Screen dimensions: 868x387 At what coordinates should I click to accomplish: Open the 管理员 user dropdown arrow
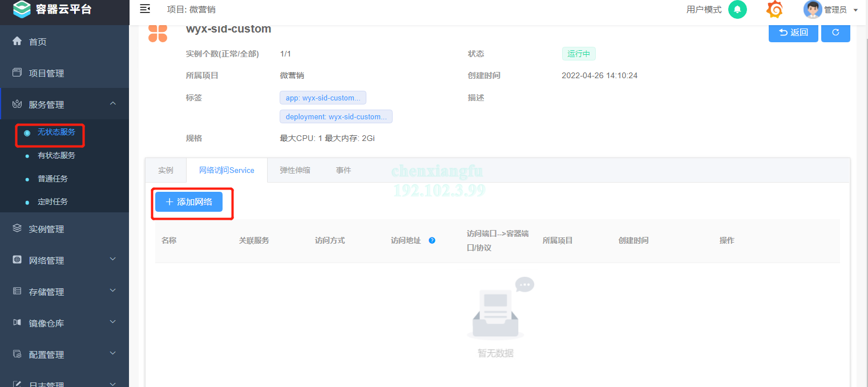pyautogui.click(x=855, y=10)
